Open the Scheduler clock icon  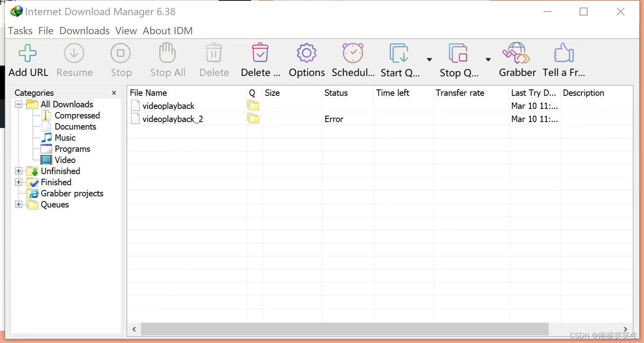click(353, 53)
